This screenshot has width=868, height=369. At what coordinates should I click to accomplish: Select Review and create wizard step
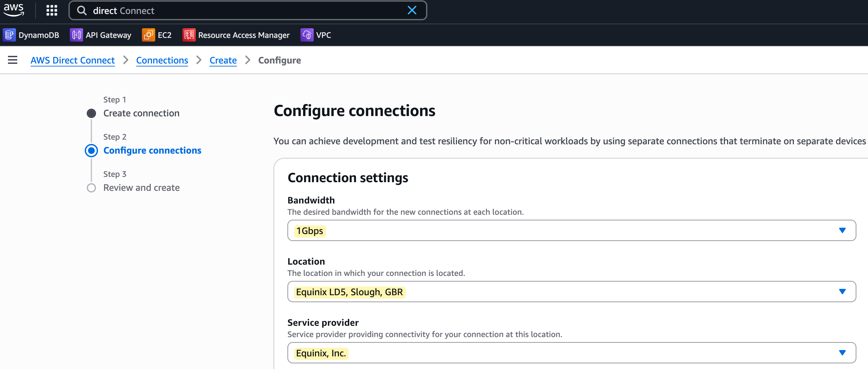pyautogui.click(x=142, y=188)
